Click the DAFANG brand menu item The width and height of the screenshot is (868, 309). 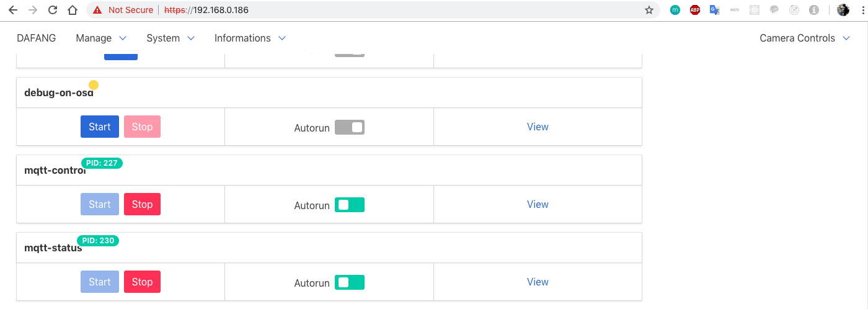37,38
